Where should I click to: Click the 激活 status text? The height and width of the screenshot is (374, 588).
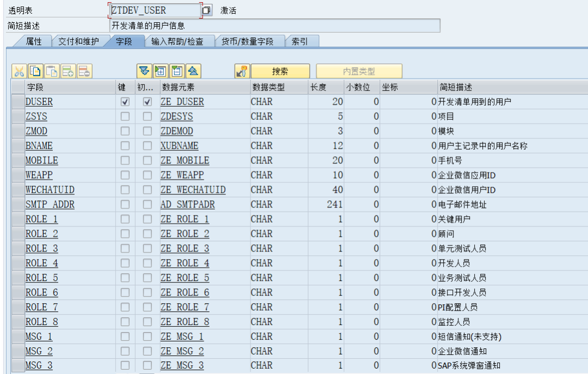click(x=228, y=10)
